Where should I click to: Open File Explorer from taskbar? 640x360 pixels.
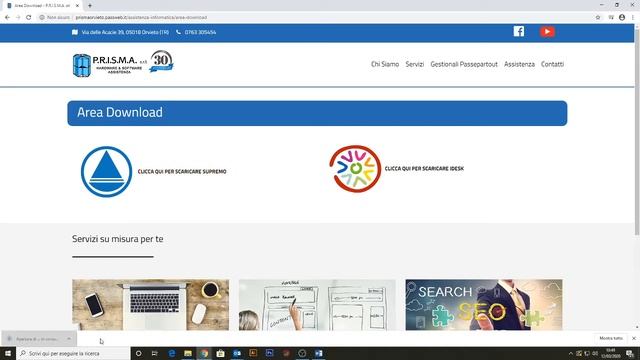click(x=188, y=353)
